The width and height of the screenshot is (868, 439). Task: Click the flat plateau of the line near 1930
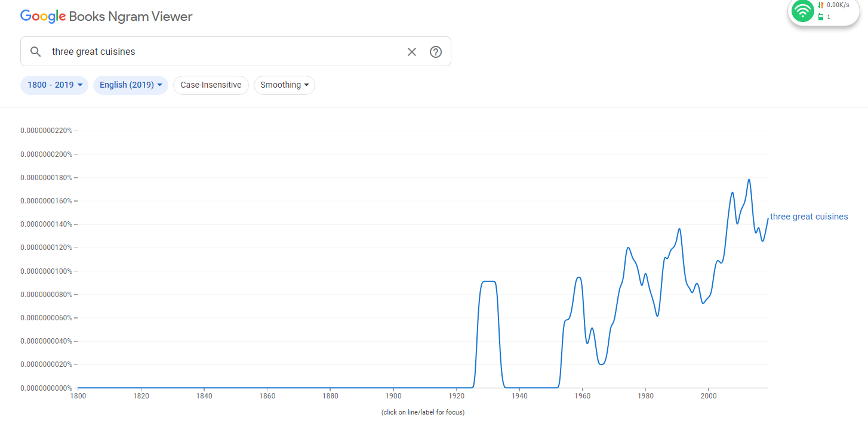tap(489, 281)
